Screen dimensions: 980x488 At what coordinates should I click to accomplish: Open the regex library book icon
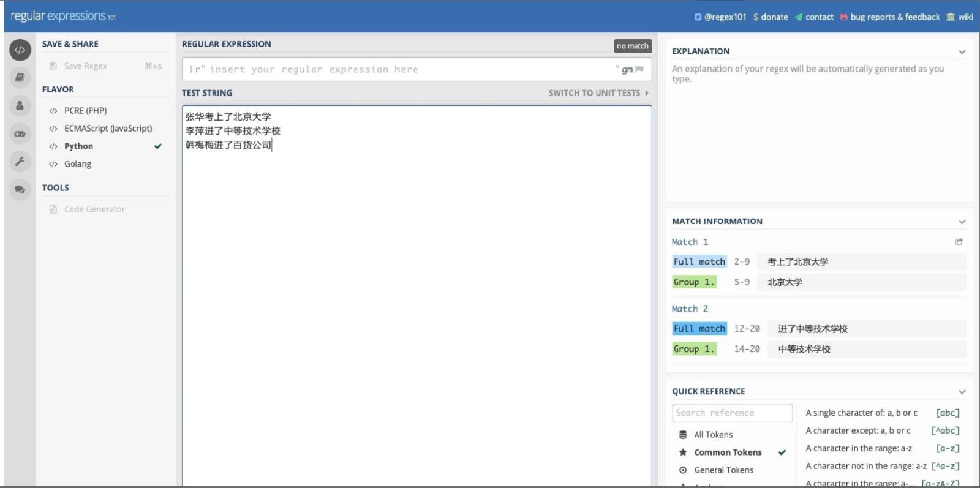pos(20,77)
